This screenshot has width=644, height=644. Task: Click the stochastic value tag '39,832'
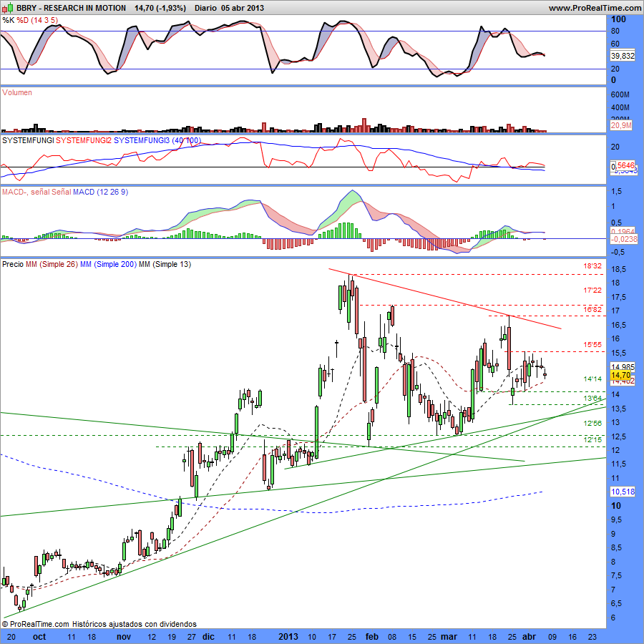[x=623, y=56]
